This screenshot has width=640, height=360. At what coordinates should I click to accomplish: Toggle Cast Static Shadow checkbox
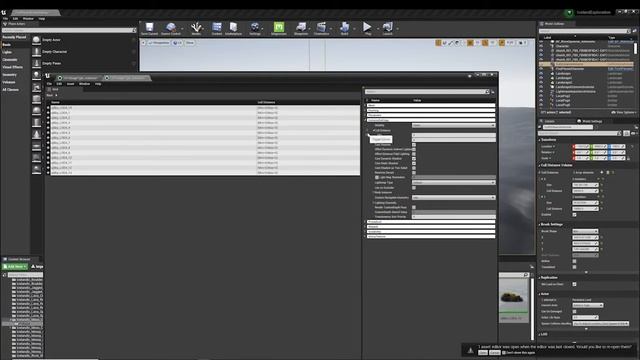point(414,163)
